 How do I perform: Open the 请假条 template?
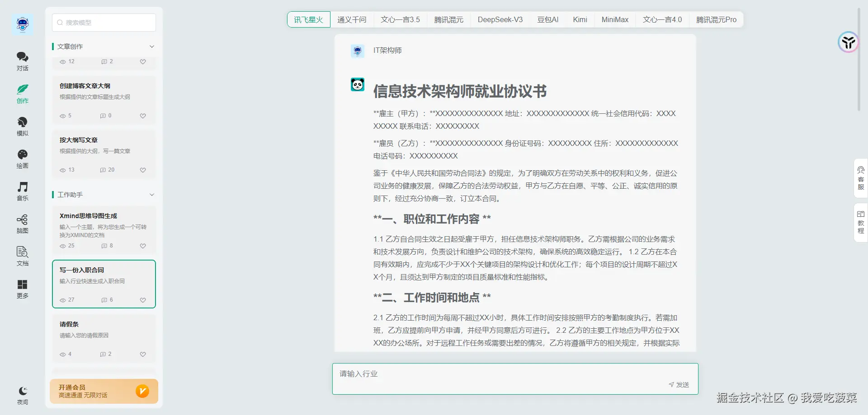[104, 338]
